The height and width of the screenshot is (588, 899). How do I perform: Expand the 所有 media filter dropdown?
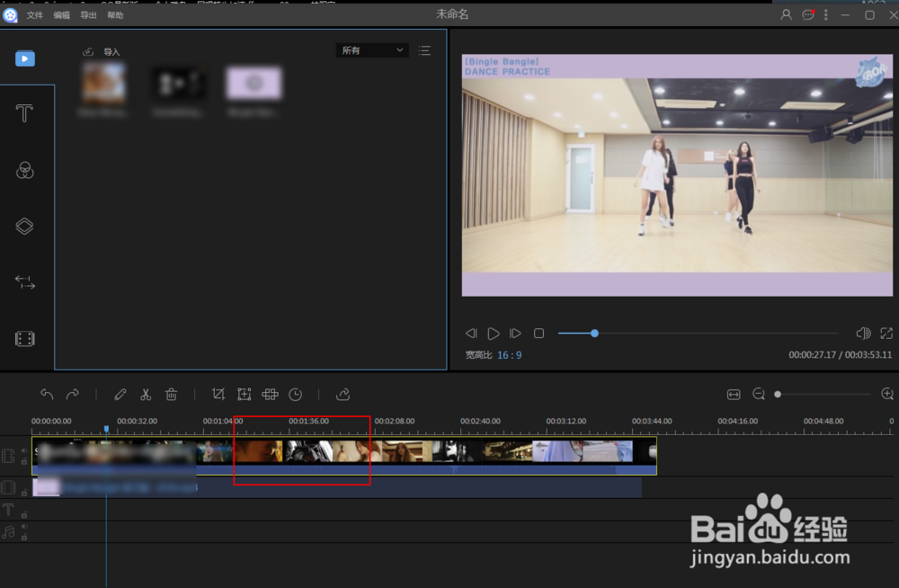[372, 50]
